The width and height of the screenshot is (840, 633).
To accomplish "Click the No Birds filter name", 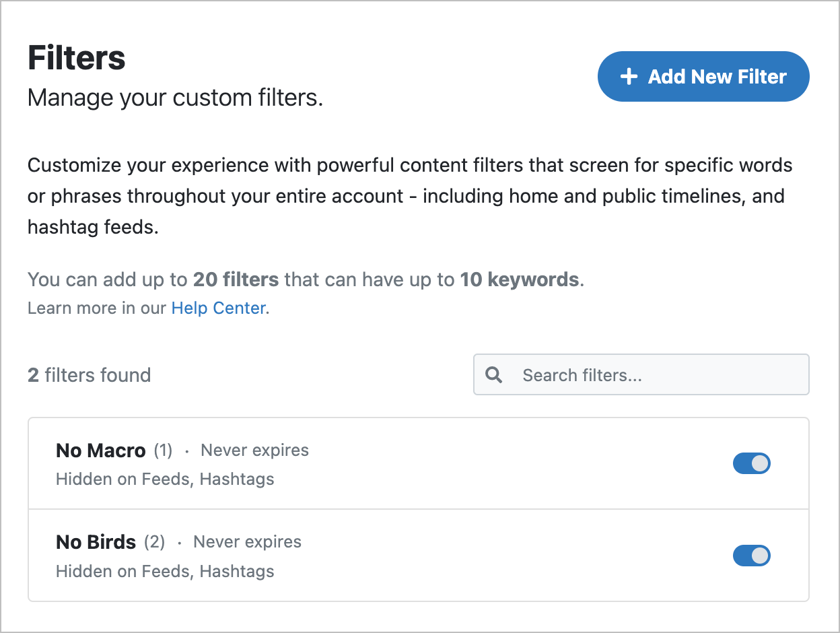I will pos(96,541).
